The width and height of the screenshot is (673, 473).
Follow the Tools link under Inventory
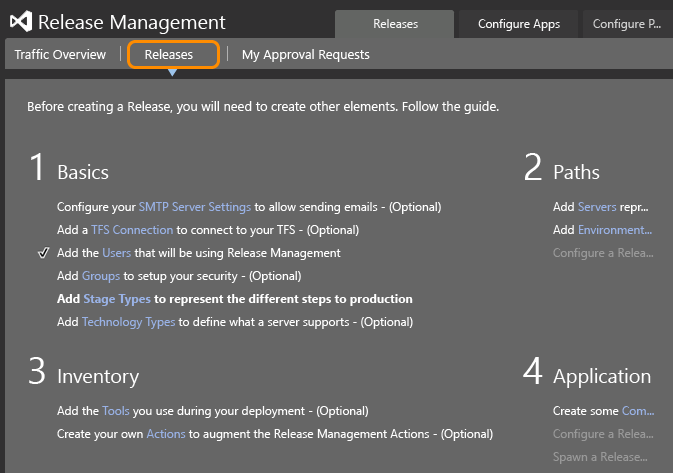116,411
